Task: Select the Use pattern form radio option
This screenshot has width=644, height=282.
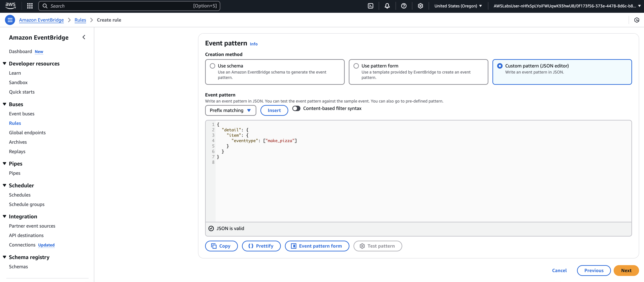Action: (356, 66)
